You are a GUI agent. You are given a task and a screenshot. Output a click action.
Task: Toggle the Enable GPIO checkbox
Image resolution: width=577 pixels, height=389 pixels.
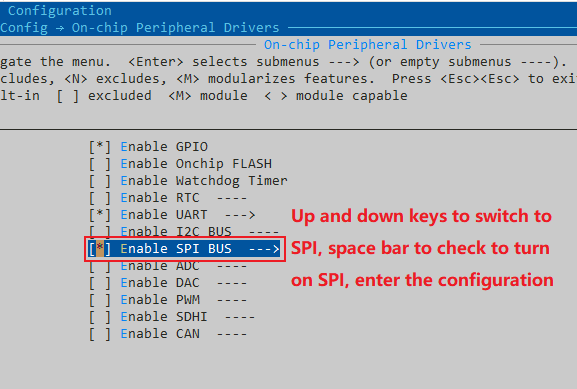coord(99,147)
